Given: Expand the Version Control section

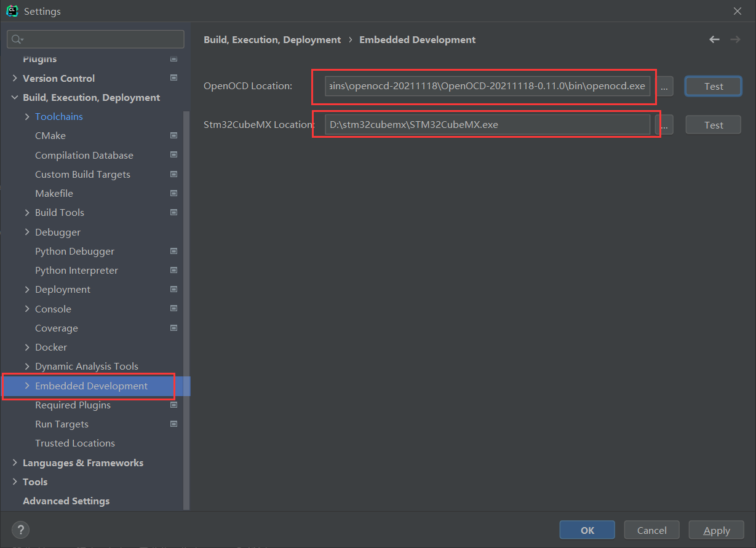Looking at the screenshot, I should [15, 78].
